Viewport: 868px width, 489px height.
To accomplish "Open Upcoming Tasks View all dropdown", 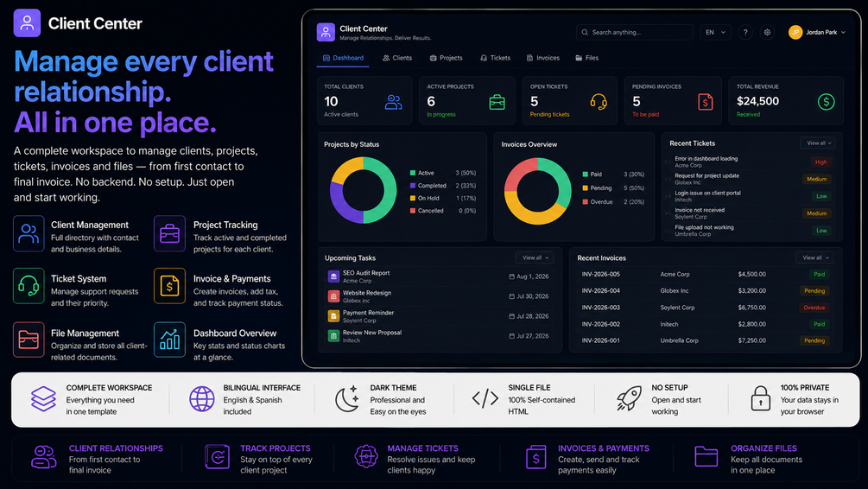I will [535, 258].
